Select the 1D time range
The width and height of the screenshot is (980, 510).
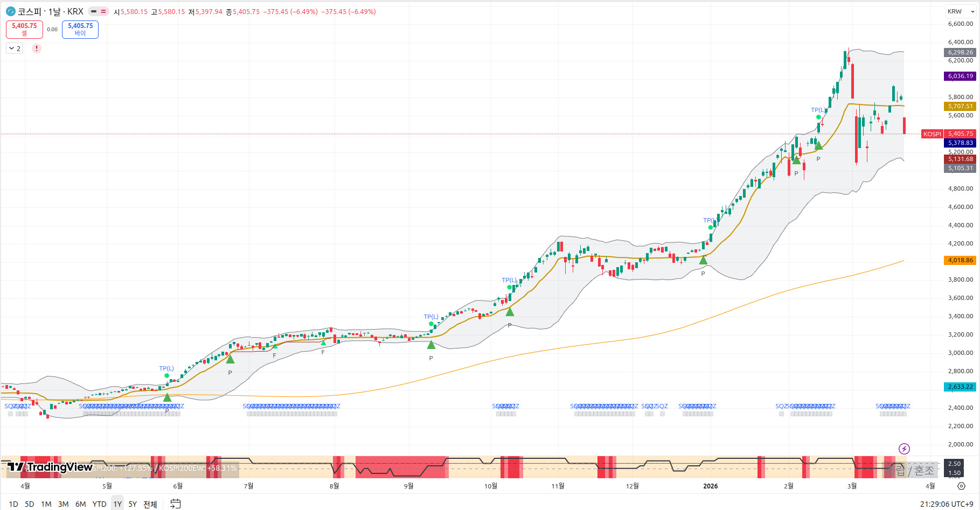pos(13,504)
